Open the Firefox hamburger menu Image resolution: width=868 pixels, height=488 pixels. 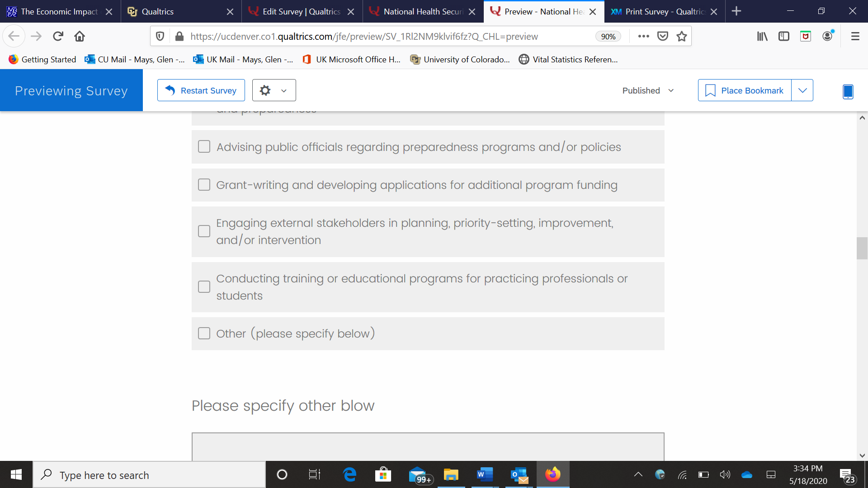(855, 36)
